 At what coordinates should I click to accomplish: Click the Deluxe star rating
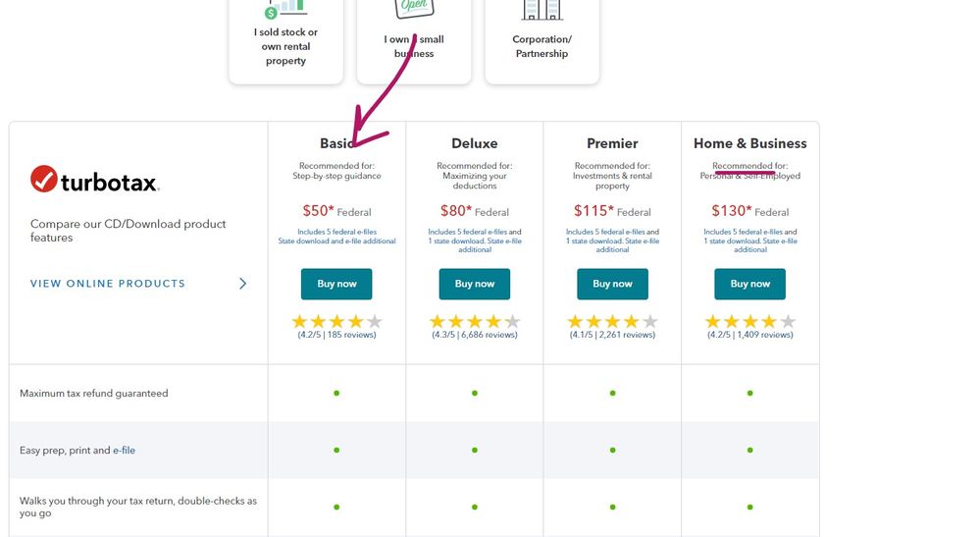coord(475,321)
